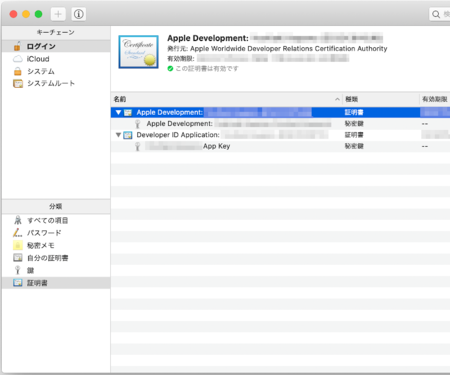Click the App Key key icon

pos(137,146)
